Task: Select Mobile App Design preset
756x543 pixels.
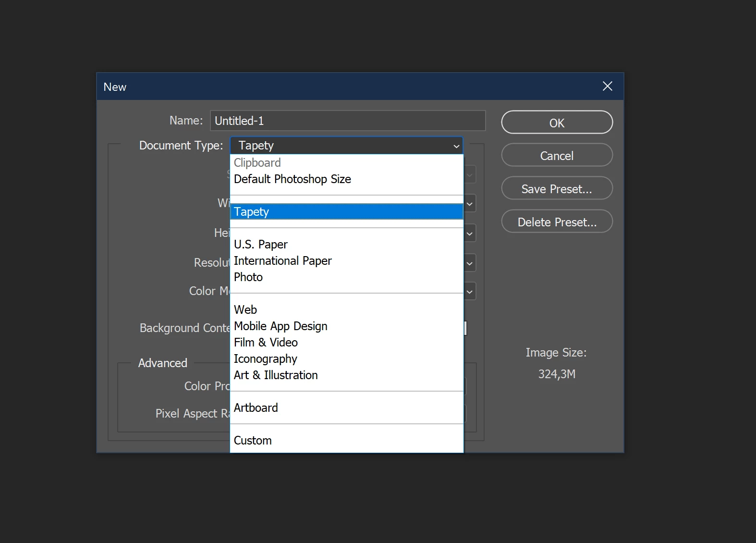Action: tap(347, 326)
